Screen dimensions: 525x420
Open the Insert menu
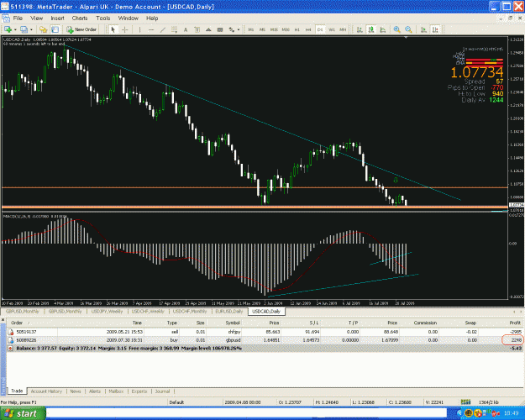[57, 18]
